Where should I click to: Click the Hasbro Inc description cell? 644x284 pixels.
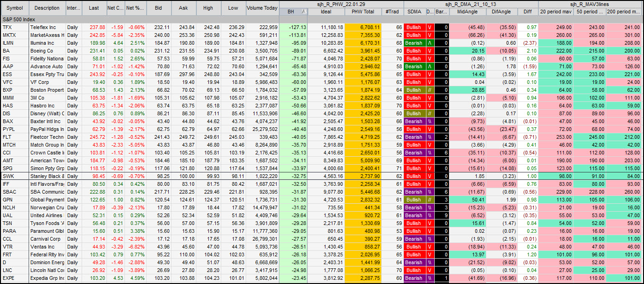coord(47,106)
